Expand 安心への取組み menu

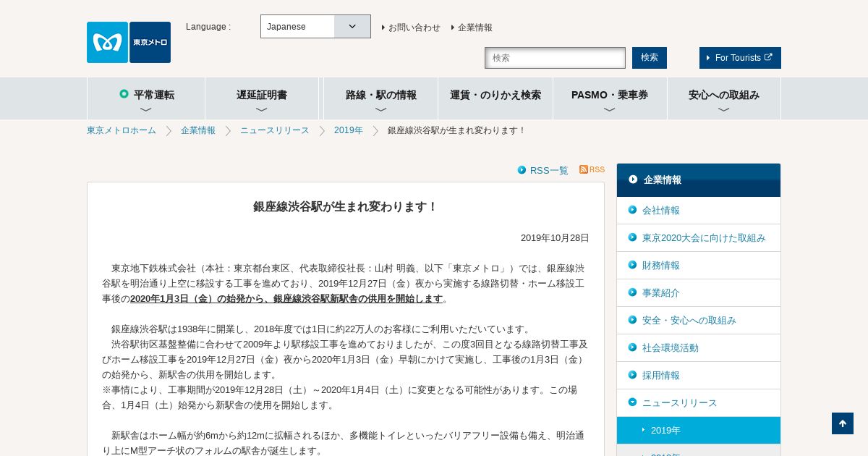point(724,98)
